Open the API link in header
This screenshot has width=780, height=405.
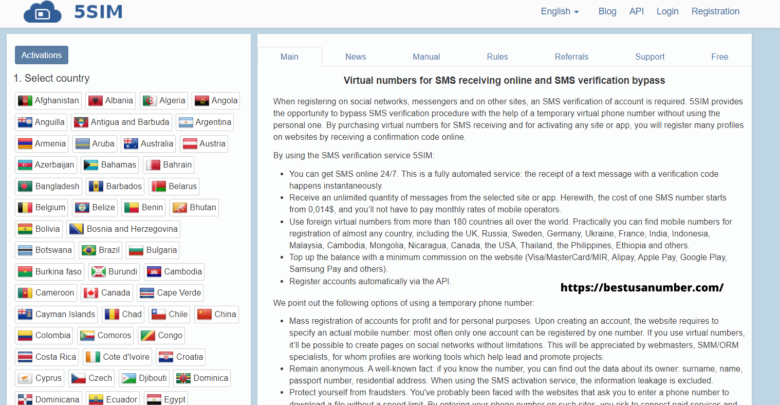pos(636,11)
